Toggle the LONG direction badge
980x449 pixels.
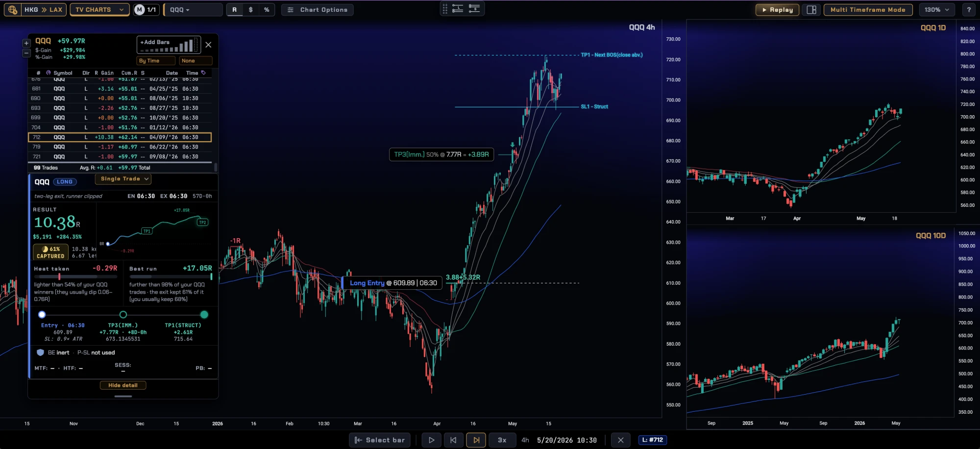coord(65,182)
